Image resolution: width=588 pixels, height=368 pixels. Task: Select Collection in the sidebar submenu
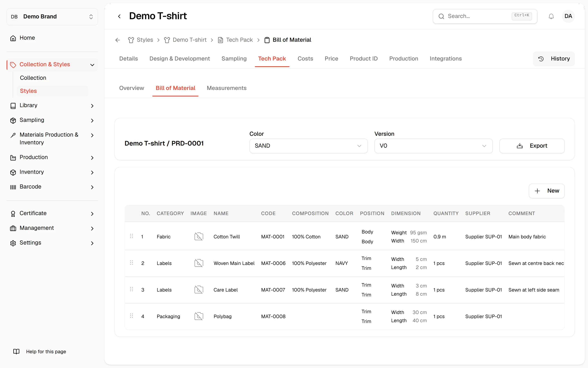(x=33, y=78)
